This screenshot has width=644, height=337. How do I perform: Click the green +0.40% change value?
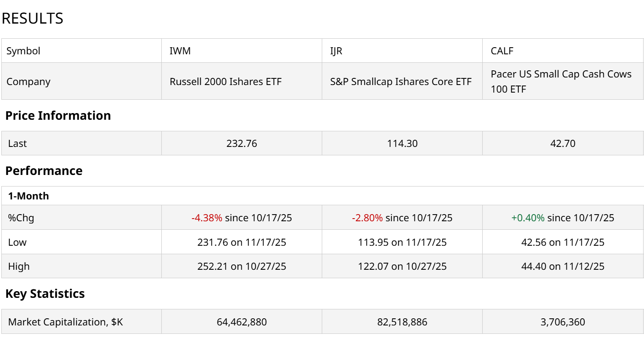pos(528,218)
